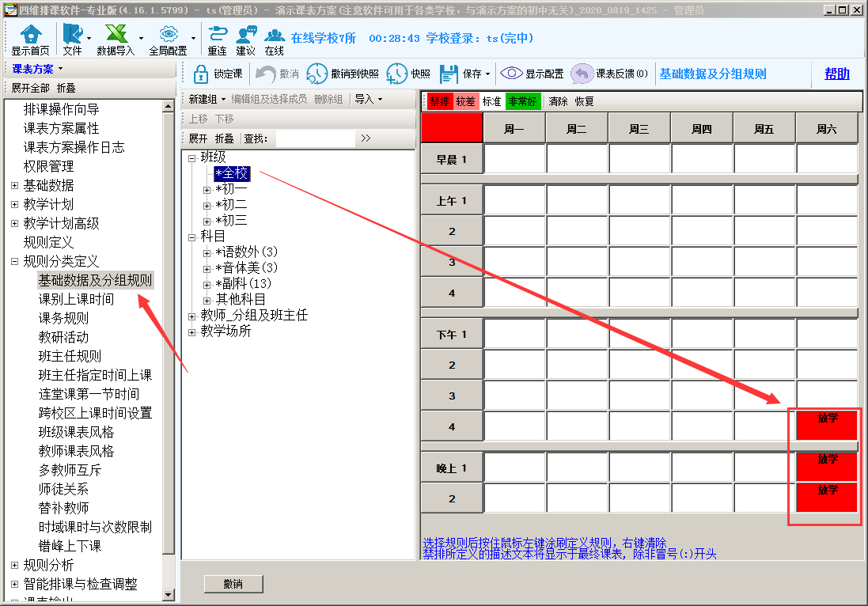
Task: Select 班主任规则 in the sidebar
Action: tap(70, 356)
